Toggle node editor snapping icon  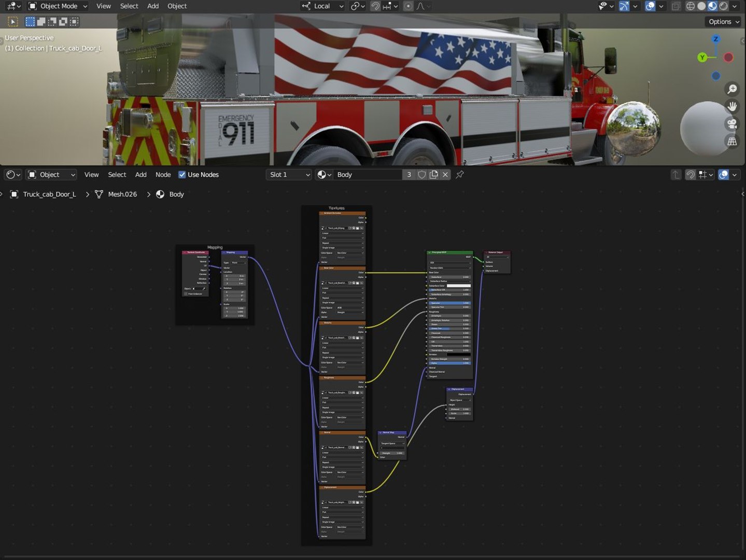[691, 175]
